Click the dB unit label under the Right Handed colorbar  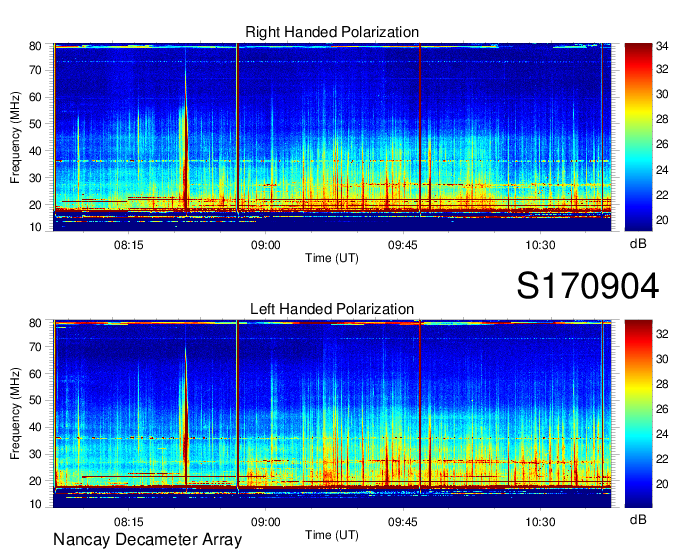point(638,244)
